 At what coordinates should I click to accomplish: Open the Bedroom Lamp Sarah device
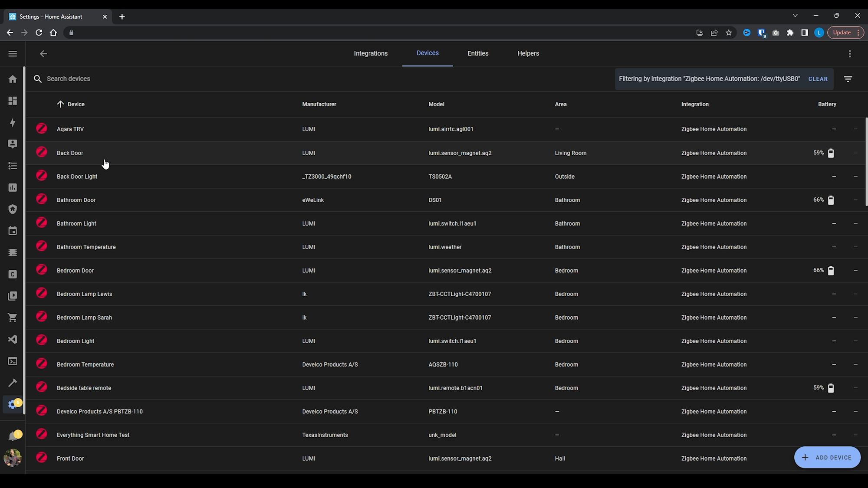click(446, 318)
